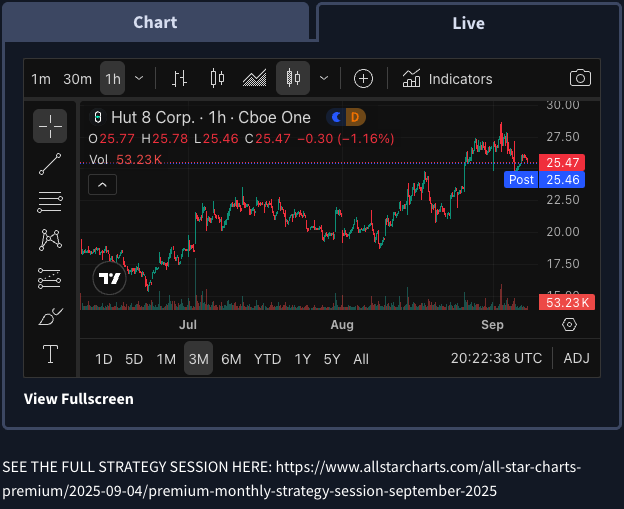Viewport: 624px width, 509px height.
Task: Click the Aug label on time axis
Action: 342,325
